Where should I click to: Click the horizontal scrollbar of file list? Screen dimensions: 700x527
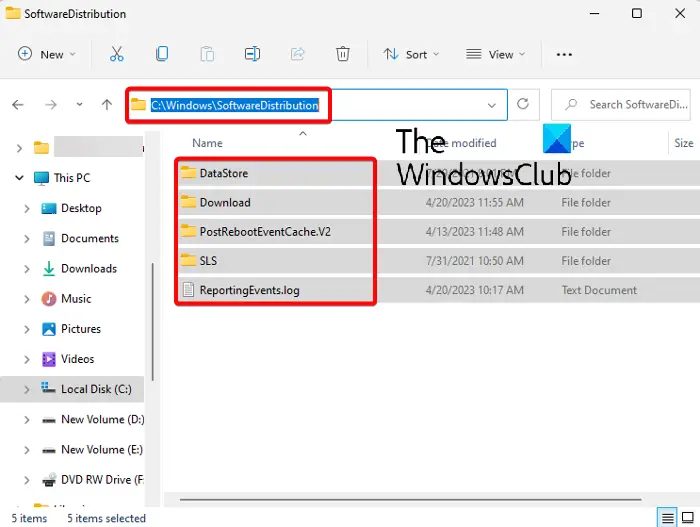(x=411, y=499)
